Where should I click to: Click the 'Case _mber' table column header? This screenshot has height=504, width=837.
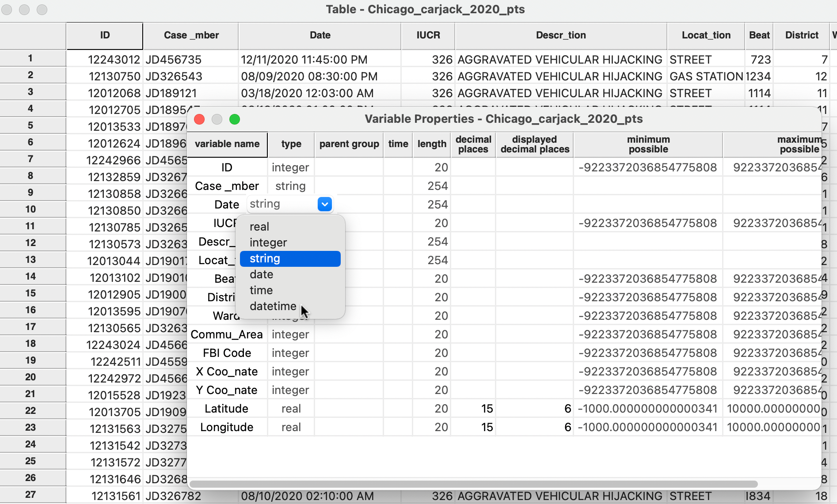coord(191,35)
